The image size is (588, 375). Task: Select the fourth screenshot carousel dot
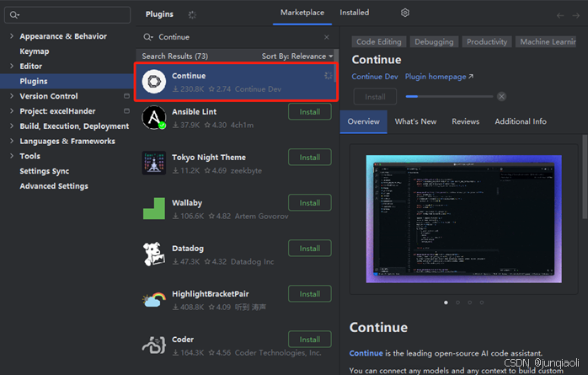click(x=482, y=303)
